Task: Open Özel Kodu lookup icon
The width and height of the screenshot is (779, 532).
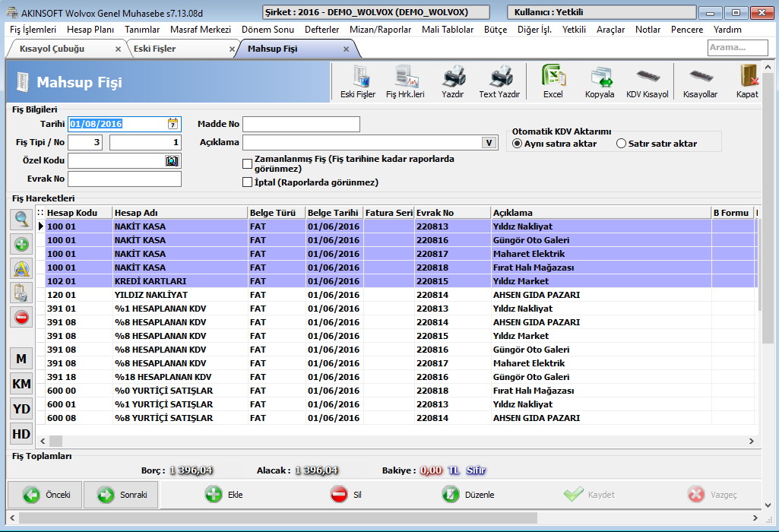Action: click(x=173, y=161)
